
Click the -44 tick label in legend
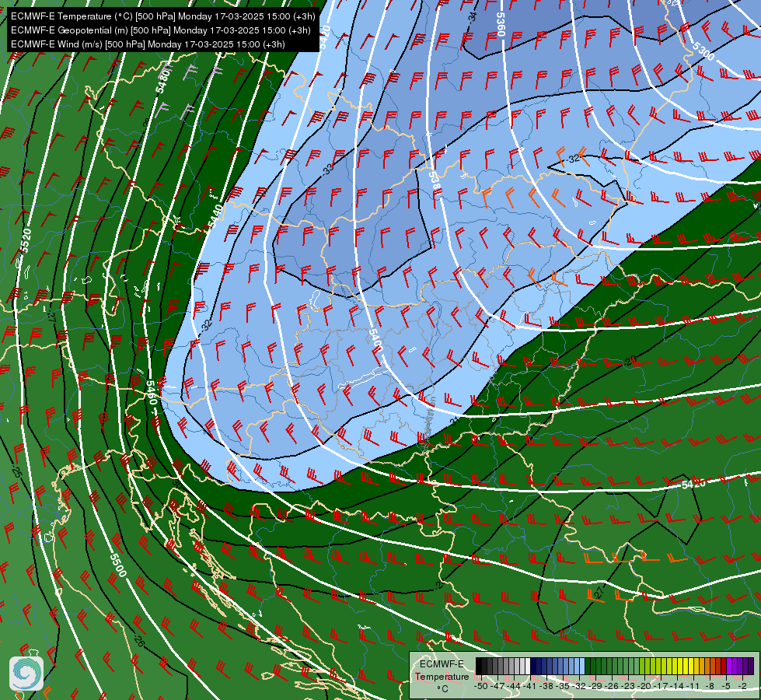point(514,686)
